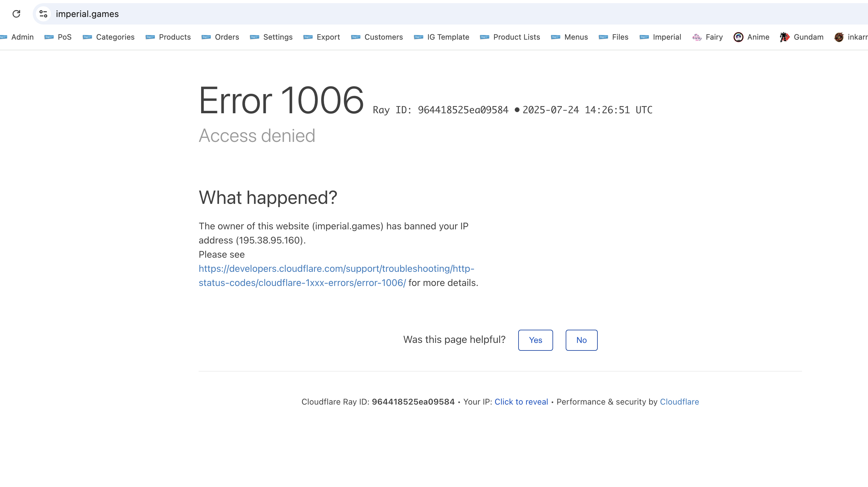Open the Product Lists bookmark
Viewport: 868px width, 487px height.
pyautogui.click(x=510, y=37)
